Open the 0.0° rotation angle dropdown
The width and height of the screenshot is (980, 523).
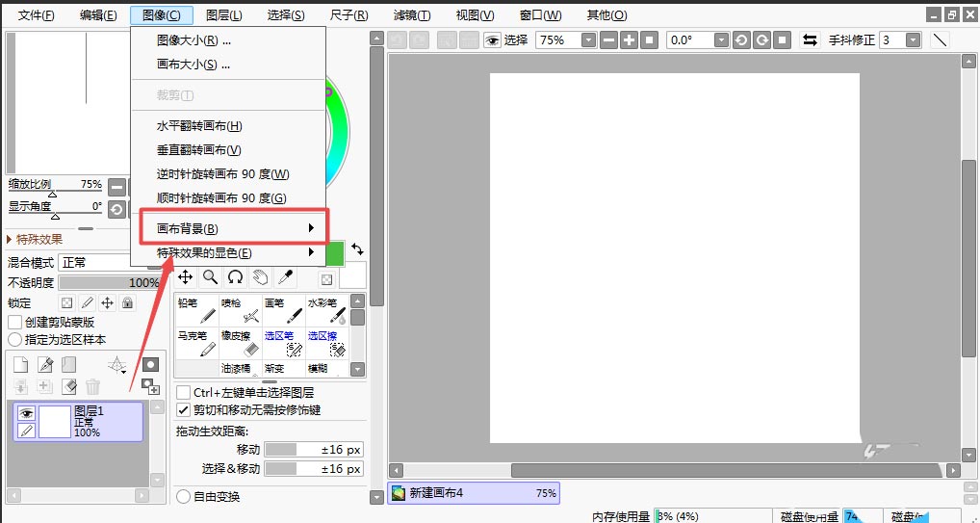pyautogui.click(x=721, y=40)
